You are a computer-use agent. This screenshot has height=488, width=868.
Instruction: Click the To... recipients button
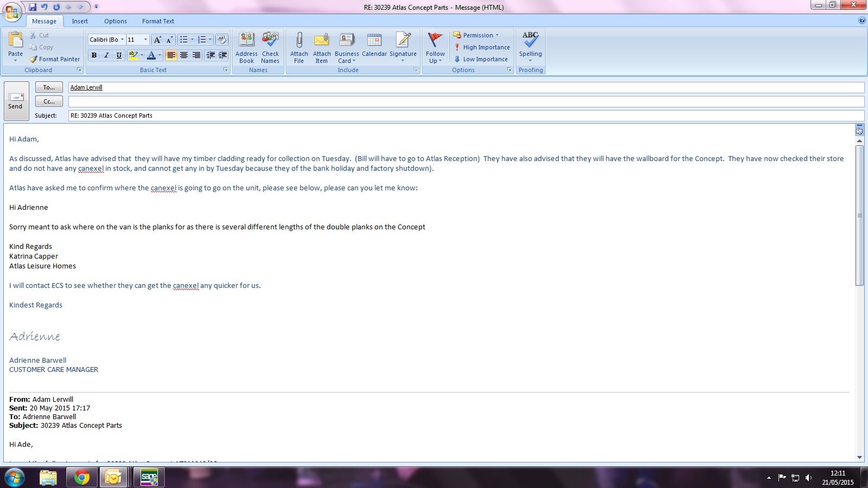(x=49, y=87)
